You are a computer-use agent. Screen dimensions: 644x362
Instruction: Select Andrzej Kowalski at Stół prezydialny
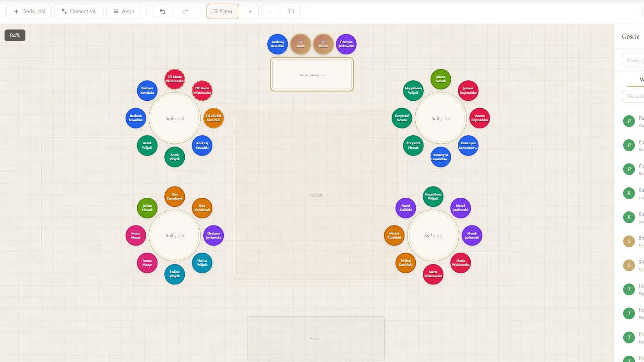(x=278, y=44)
